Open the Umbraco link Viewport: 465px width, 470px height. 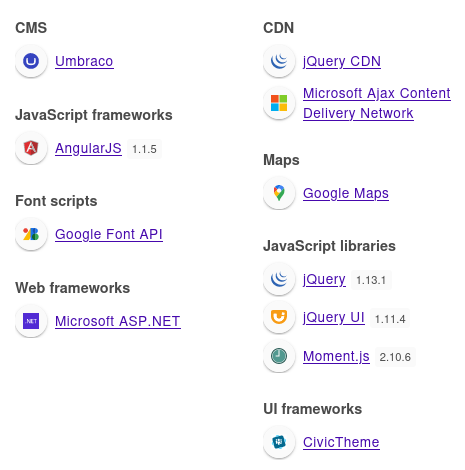pos(84,61)
